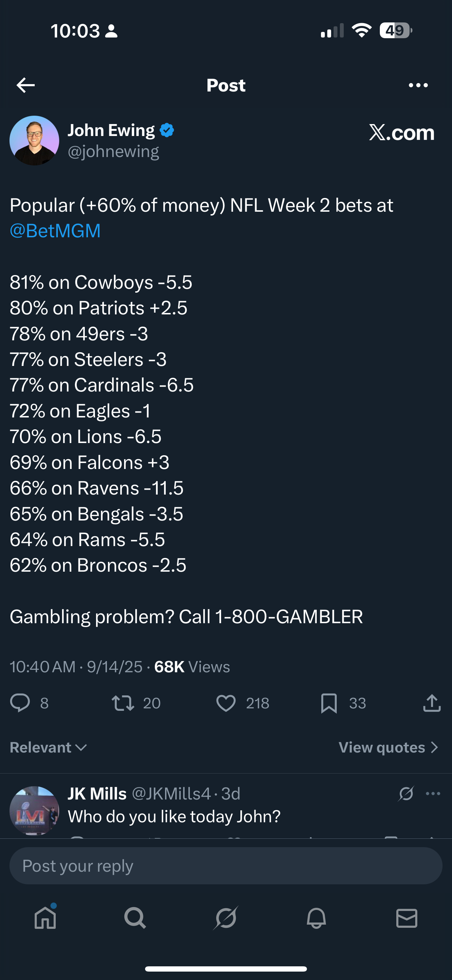
Task: Tap the Post your reply field
Action: (x=226, y=866)
